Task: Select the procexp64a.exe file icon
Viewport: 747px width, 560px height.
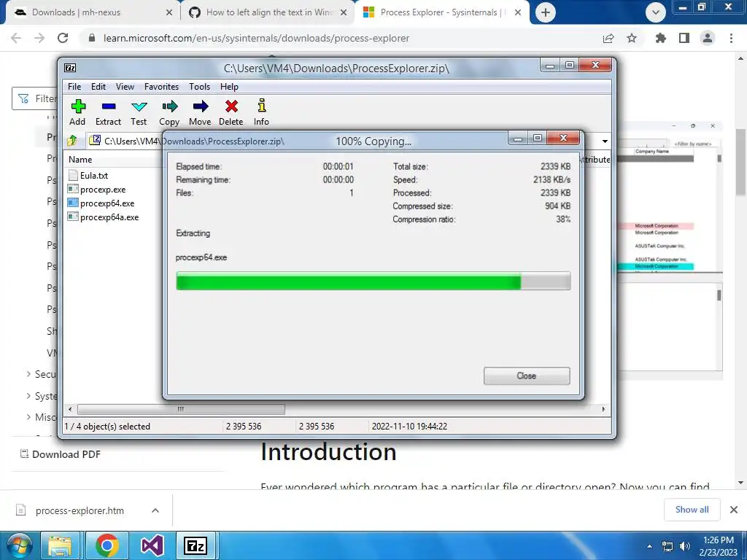Action: click(x=73, y=217)
